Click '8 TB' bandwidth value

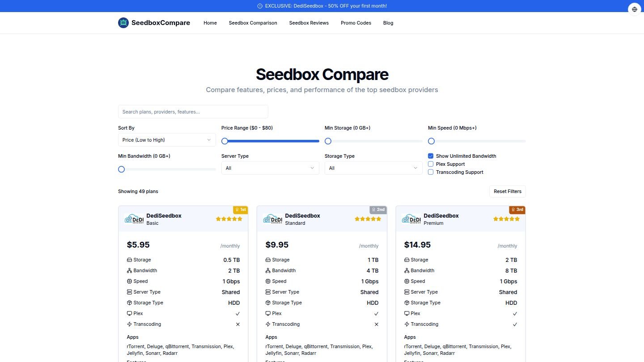coord(511,271)
